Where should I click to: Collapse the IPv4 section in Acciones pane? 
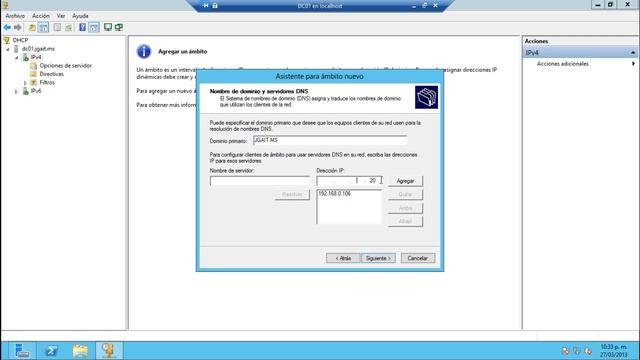point(633,53)
